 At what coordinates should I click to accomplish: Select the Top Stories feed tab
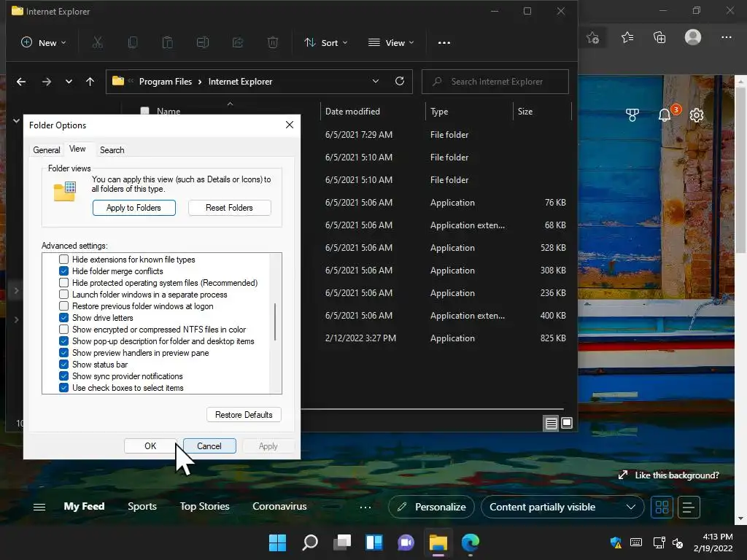point(204,506)
